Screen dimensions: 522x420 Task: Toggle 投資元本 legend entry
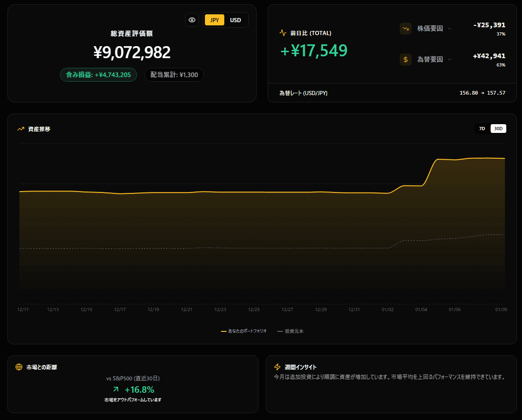coord(290,331)
